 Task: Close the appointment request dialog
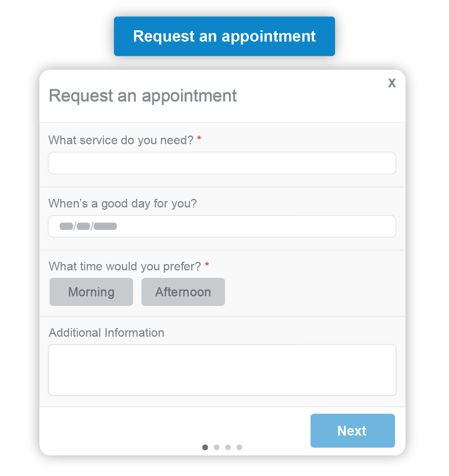392,83
